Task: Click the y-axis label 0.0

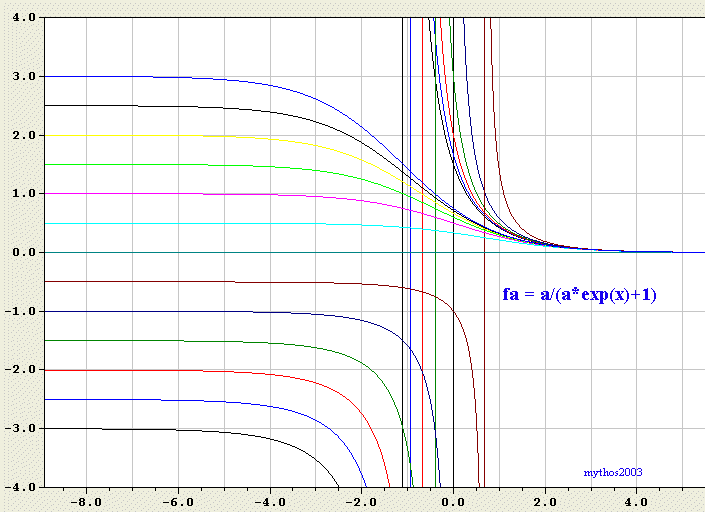Action: 24,252
